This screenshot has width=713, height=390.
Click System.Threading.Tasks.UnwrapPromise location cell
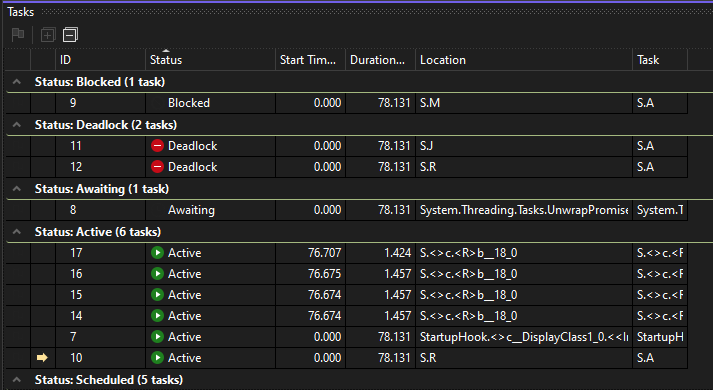coord(524,210)
